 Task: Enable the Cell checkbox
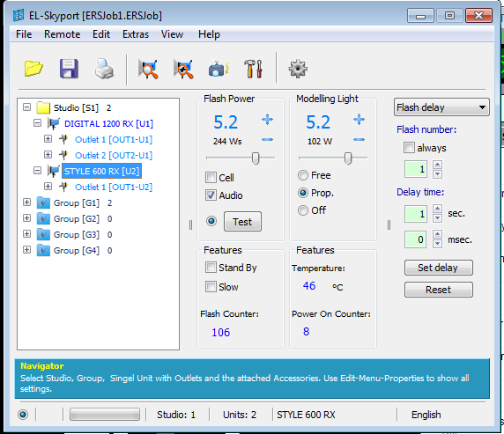point(211,177)
